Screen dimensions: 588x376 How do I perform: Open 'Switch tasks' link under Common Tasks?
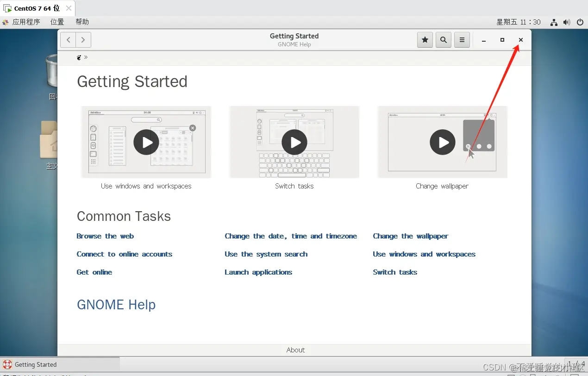tap(395, 272)
